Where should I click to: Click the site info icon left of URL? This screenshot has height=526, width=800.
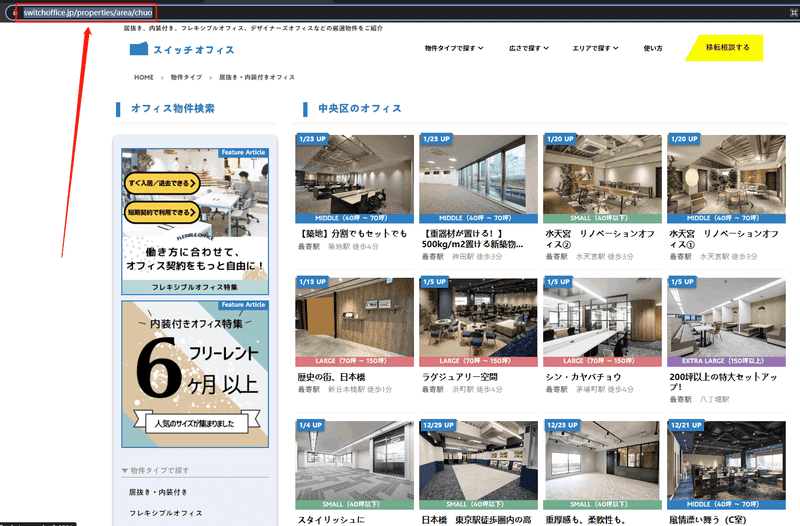point(14,13)
